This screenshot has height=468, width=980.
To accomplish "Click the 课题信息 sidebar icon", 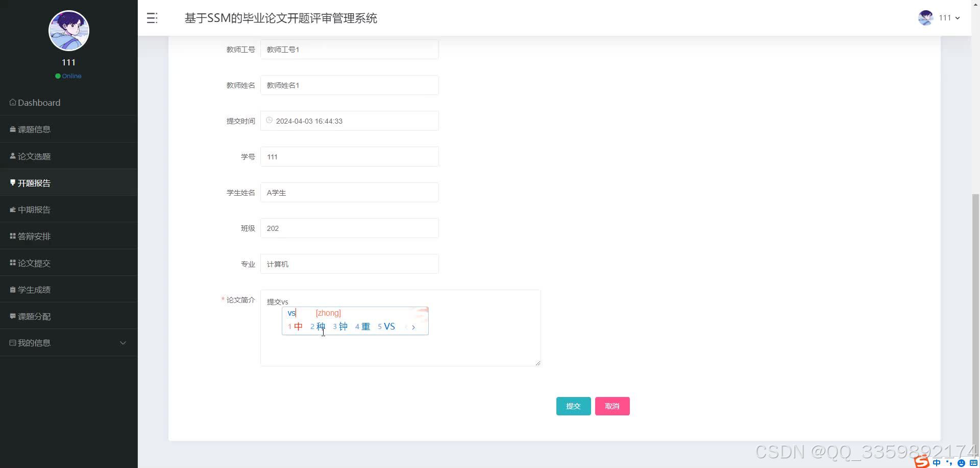I will (12, 129).
